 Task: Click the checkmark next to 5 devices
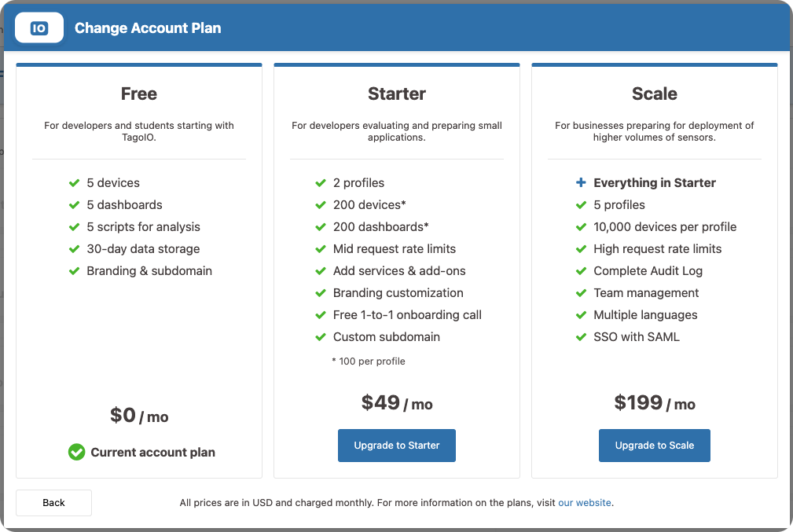click(75, 183)
